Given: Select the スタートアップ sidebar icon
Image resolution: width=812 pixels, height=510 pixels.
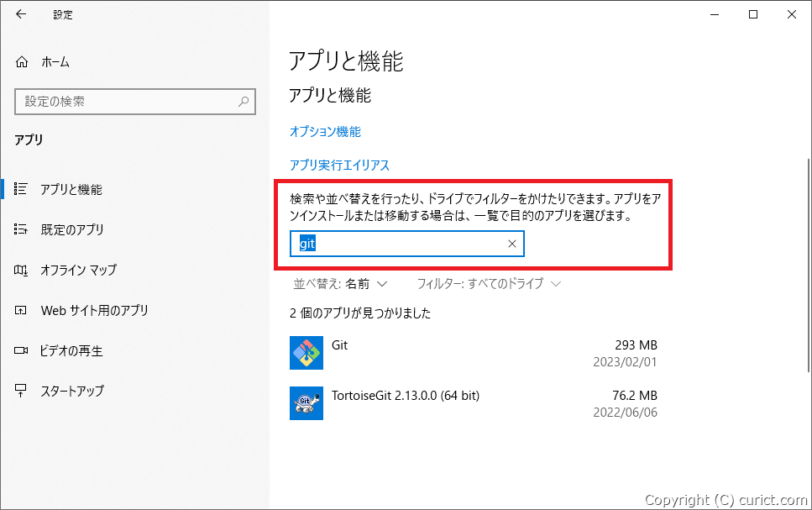Looking at the screenshot, I should pyautogui.click(x=21, y=391).
